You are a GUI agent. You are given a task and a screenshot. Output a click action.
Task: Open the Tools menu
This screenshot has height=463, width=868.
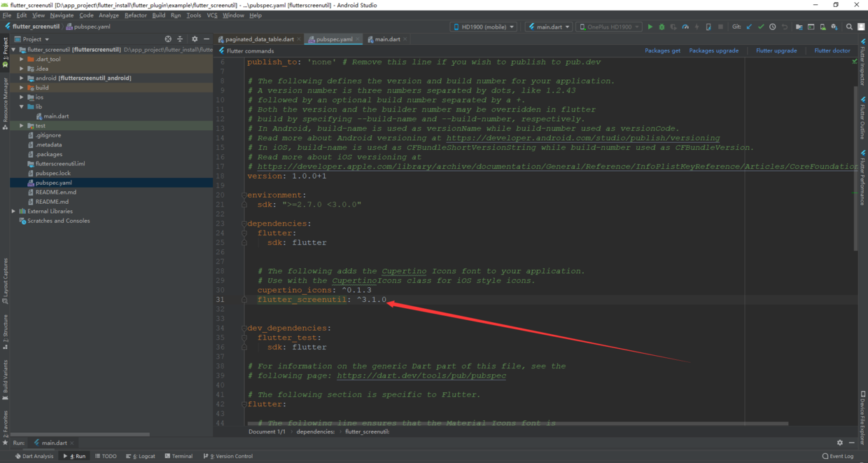(x=194, y=15)
